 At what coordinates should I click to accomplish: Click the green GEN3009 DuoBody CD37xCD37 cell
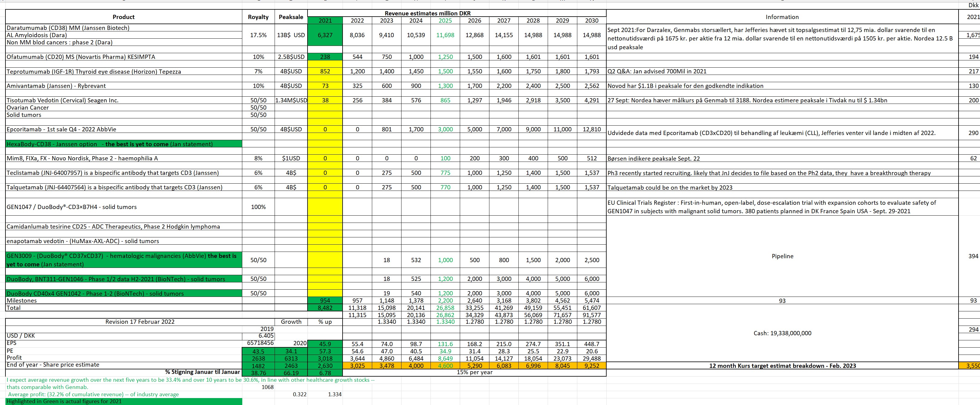[124, 260]
